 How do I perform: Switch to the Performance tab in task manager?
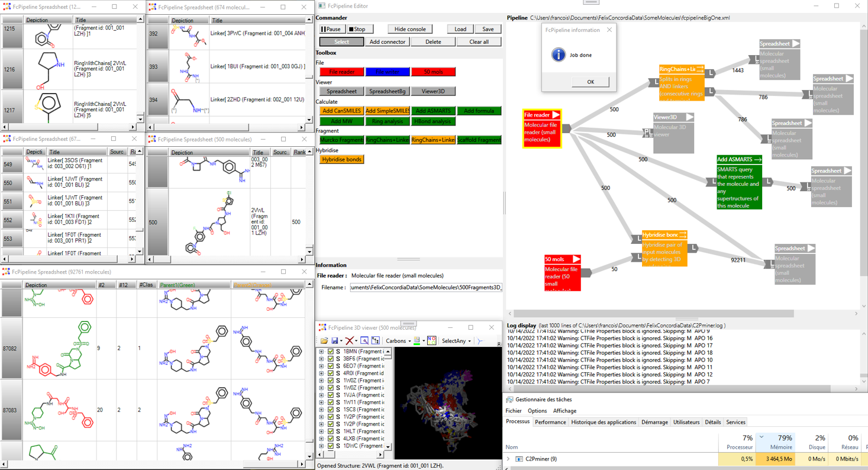click(x=550, y=422)
